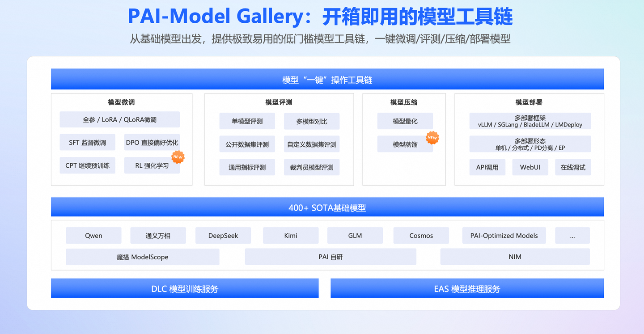644x334 pixels.
Task: Select the 在线调试 debugging option
Action: [573, 167]
